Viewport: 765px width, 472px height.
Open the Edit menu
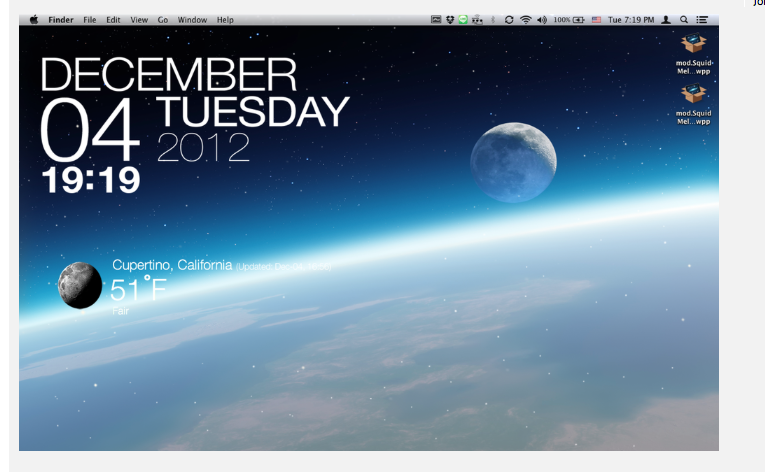coord(113,20)
